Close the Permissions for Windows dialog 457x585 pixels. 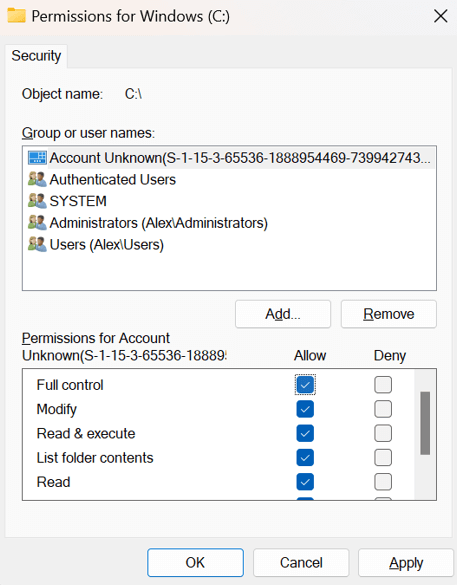pos(441,16)
